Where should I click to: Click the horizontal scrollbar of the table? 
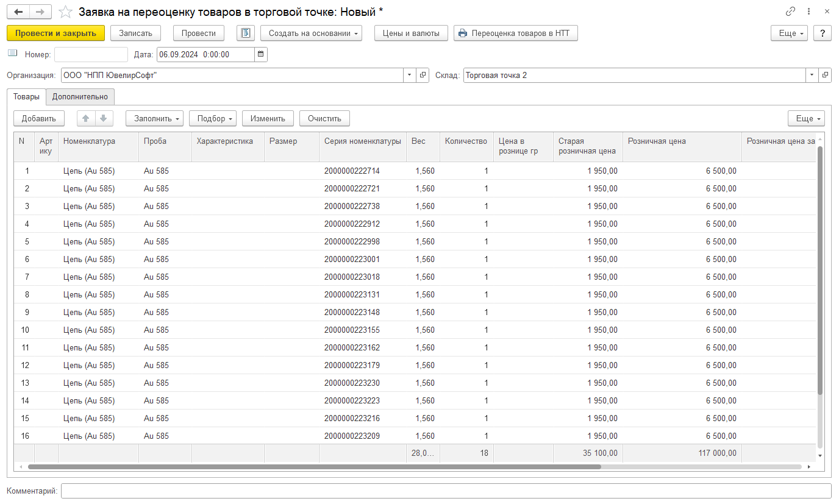314,467
